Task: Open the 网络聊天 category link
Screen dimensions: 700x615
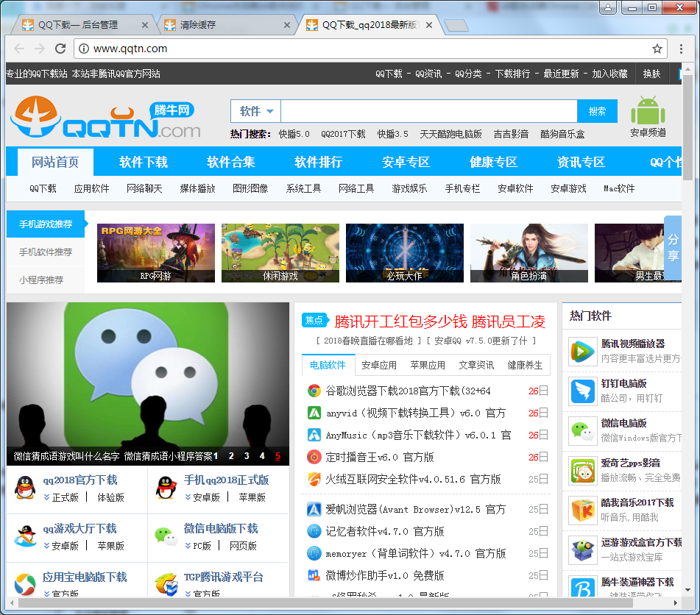Action: 145,188
